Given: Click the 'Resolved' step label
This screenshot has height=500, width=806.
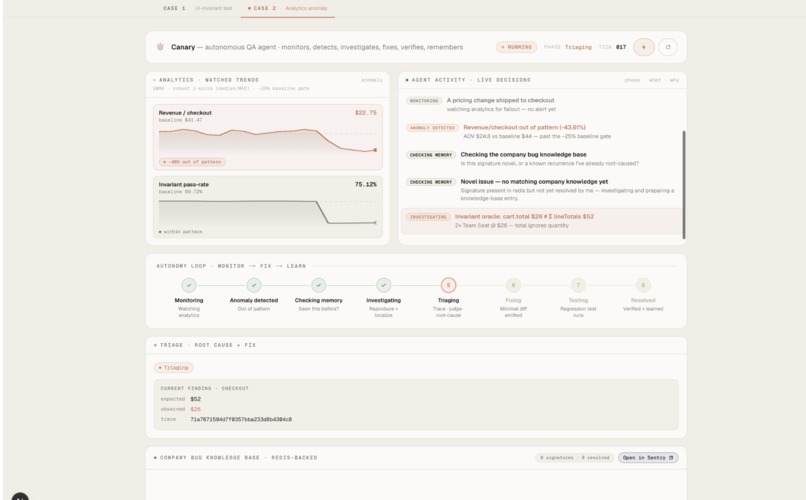Looking at the screenshot, I should tap(643, 300).
